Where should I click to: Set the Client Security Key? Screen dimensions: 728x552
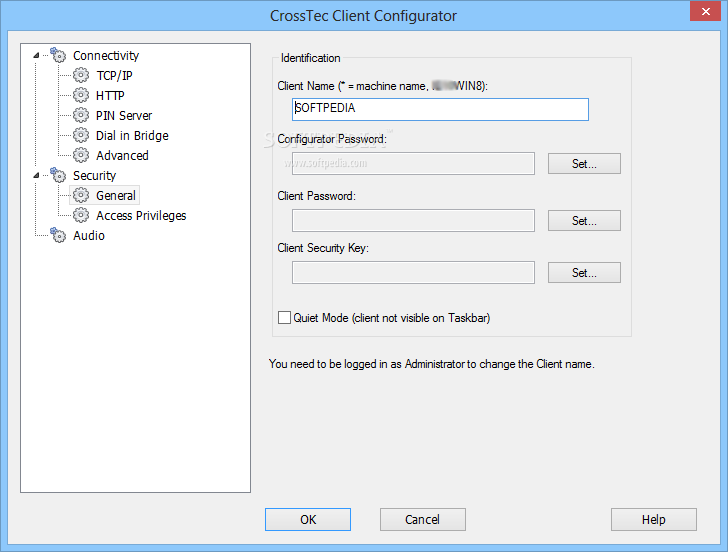(584, 273)
